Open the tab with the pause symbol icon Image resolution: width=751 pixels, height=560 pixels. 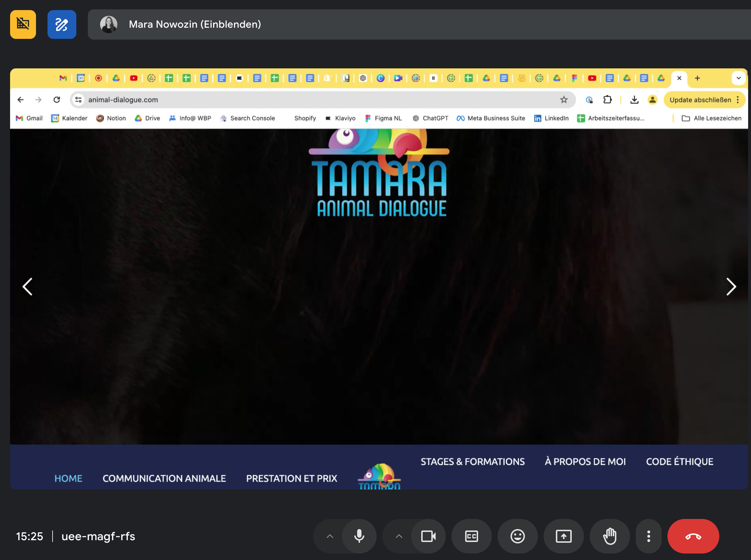click(433, 78)
